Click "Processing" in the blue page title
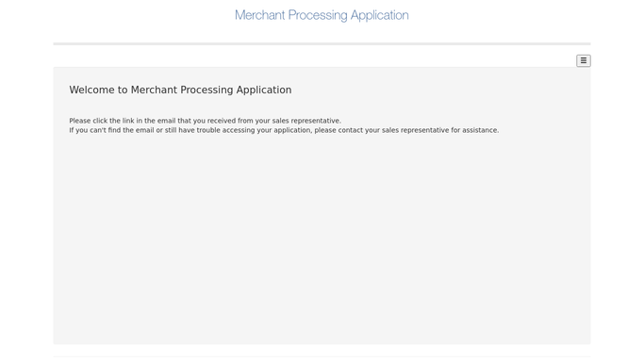The width and height of the screenshot is (644, 362). (x=318, y=16)
